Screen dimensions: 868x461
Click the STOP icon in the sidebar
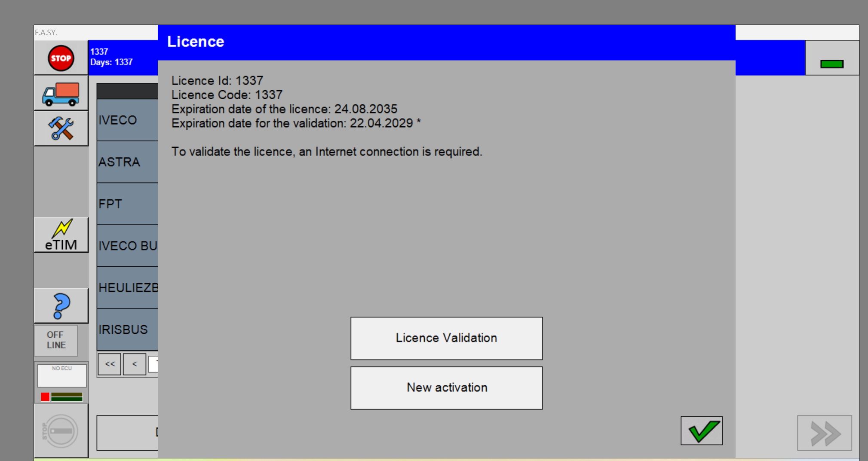(x=61, y=57)
